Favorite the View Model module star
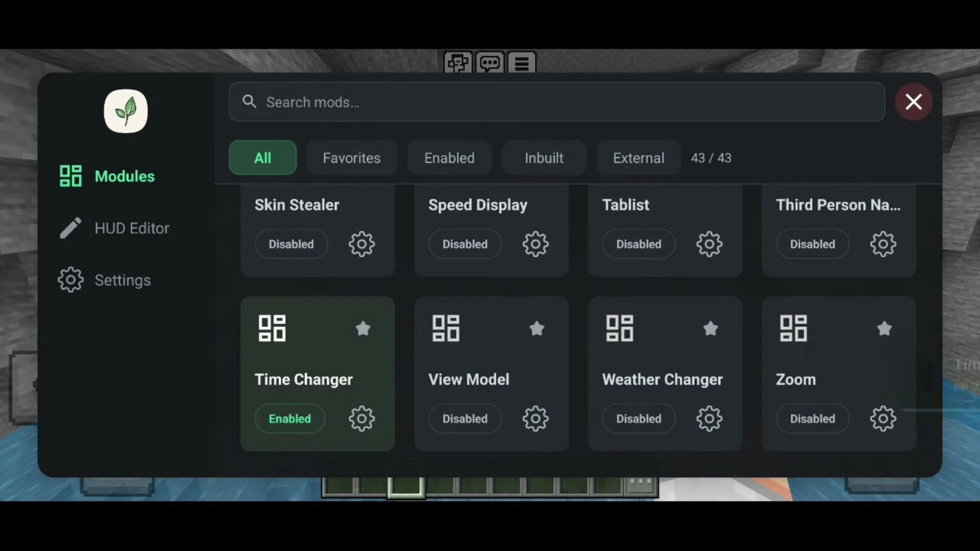The height and width of the screenshot is (551, 980). 537,328
